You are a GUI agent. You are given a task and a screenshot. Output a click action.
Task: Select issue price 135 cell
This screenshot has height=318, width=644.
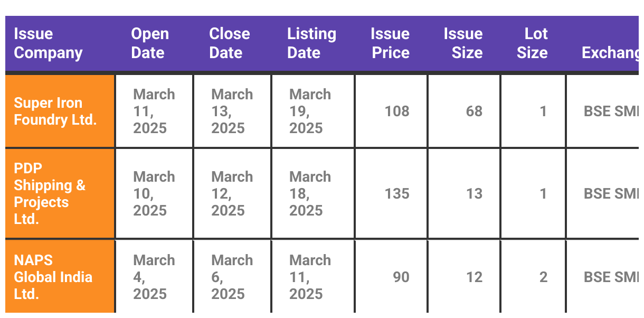(391, 193)
